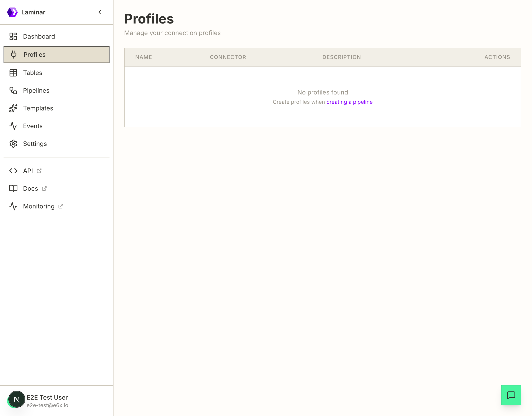Open the green chat widget button

tap(511, 395)
